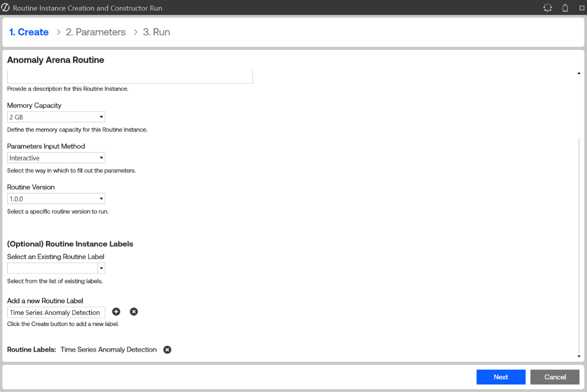Viewport: 587px width, 392px height.
Task: Open the Memory Capacity dropdown
Action: click(56, 117)
